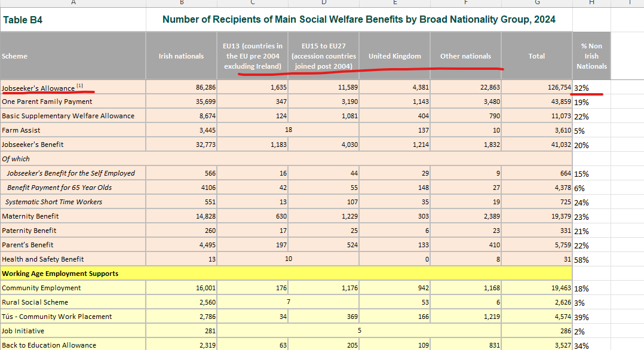Select the 'Irish nationals' column header

click(x=181, y=56)
